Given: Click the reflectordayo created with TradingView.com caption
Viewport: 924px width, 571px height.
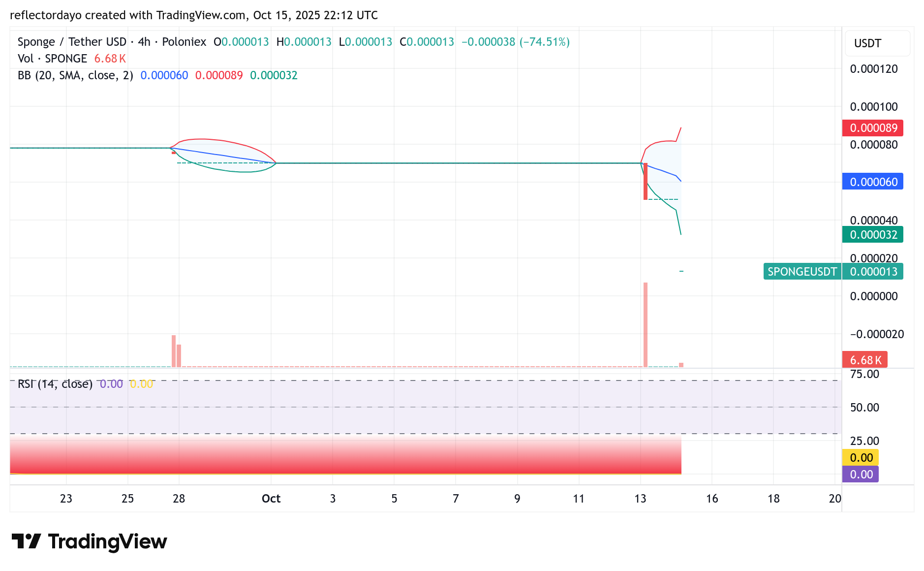Looking at the screenshot, I should click(194, 15).
